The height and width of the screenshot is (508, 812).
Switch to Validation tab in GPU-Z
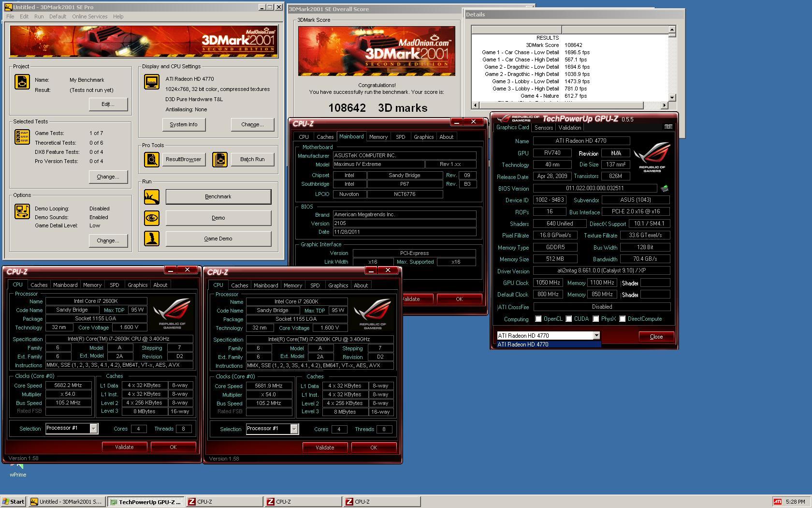(x=570, y=128)
